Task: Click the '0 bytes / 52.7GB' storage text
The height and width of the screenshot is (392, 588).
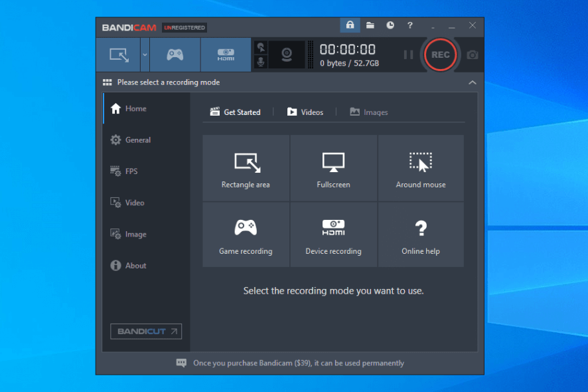Action: (x=349, y=63)
